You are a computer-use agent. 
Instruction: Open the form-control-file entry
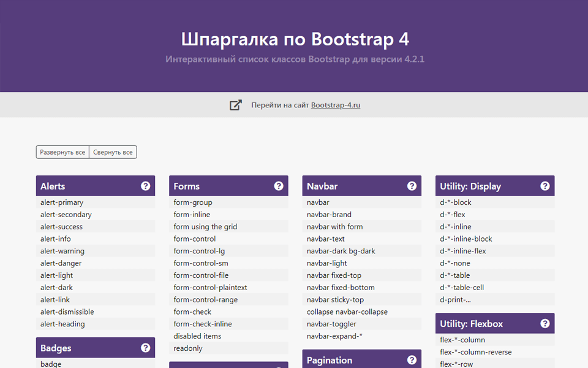[228, 275]
